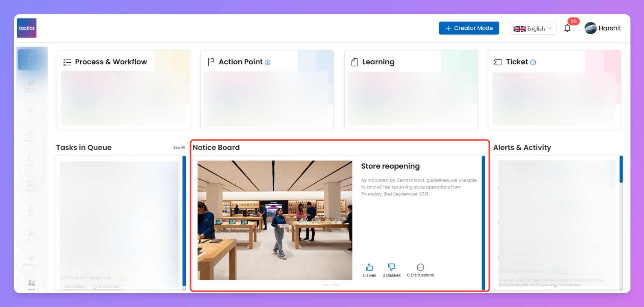644x307 pixels.
Task: Open the Learning card
Action: tap(411, 90)
